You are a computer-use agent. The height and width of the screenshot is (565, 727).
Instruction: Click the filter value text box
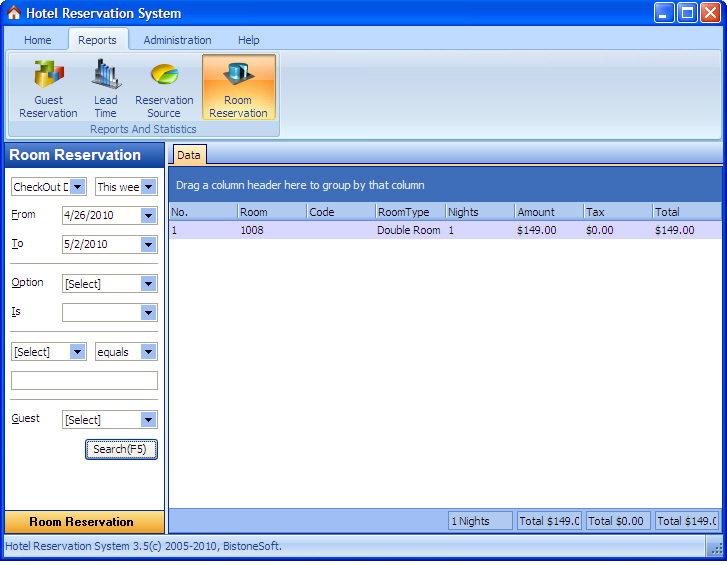(84, 381)
